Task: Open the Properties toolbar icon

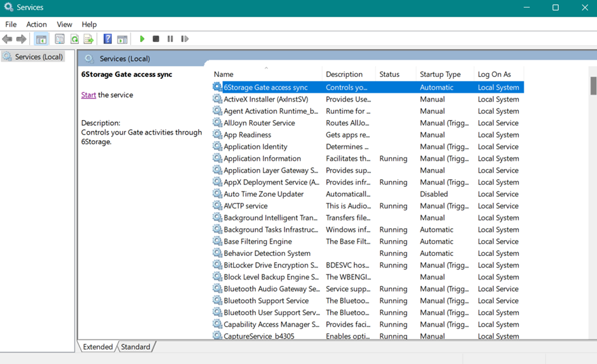Action: tap(60, 39)
